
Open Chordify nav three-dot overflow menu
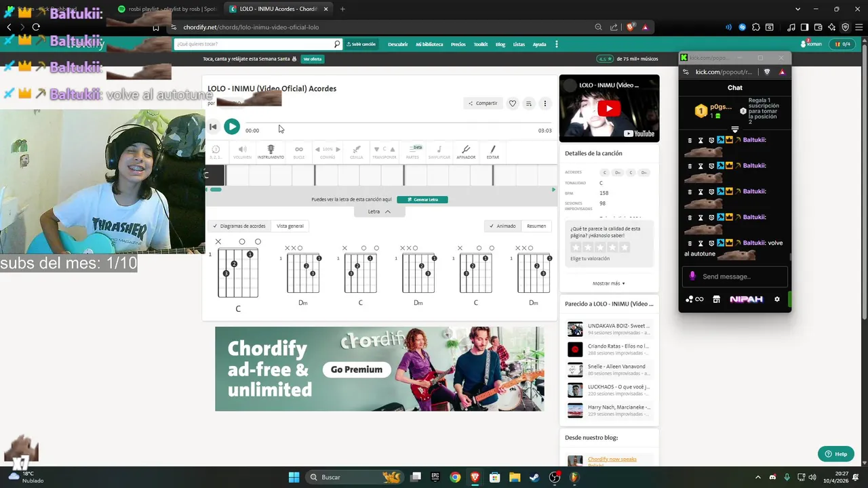click(x=557, y=44)
